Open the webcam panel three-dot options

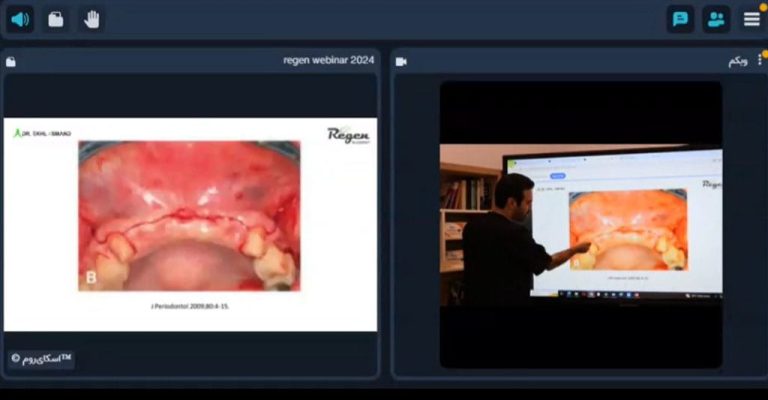tap(760, 60)
